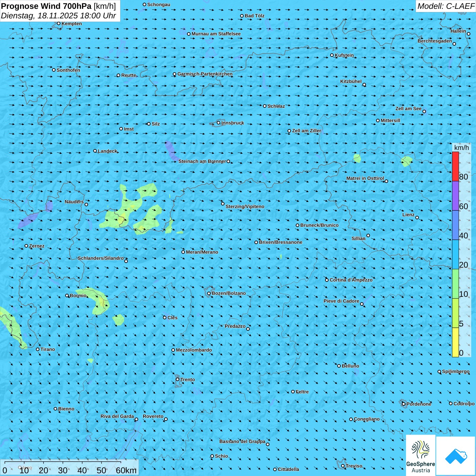Click the Matrei in Osttirol label

(x=365, y=178)
